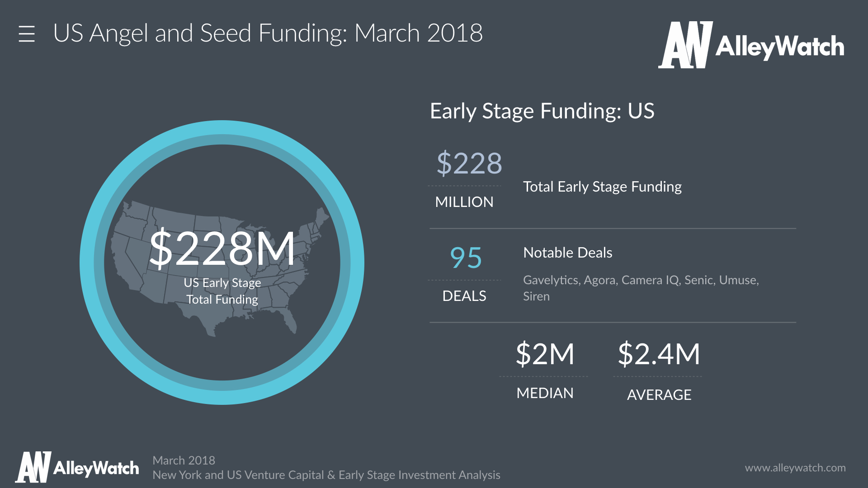The width and height of the screenshot is (868, 488).
Task: Select the $228M center figure
Action: pyautogui.click(x=222, y=248)
